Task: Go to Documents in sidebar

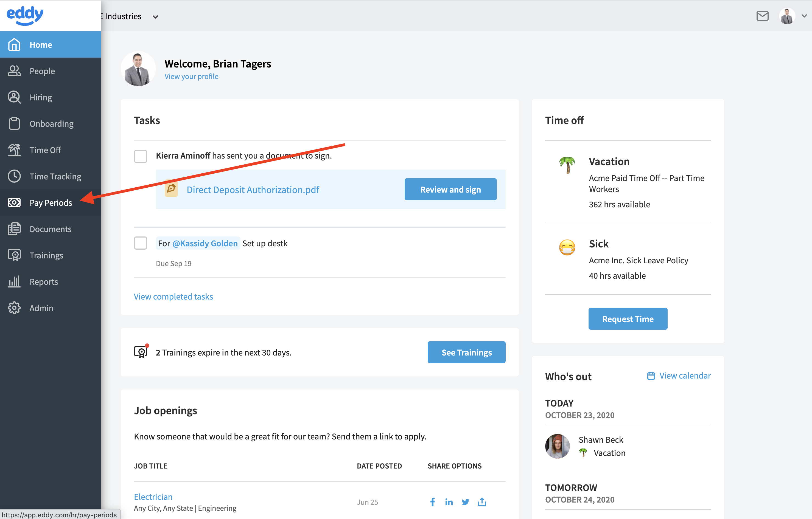Action: coord(51,229)
